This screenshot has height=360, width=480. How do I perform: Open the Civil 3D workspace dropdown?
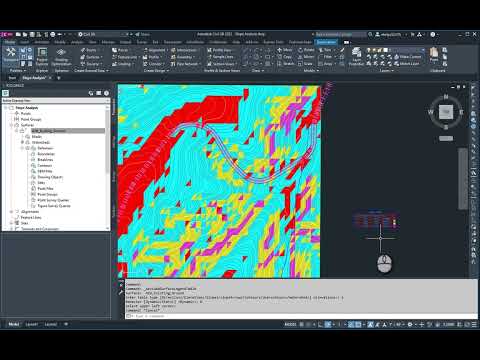103,34
